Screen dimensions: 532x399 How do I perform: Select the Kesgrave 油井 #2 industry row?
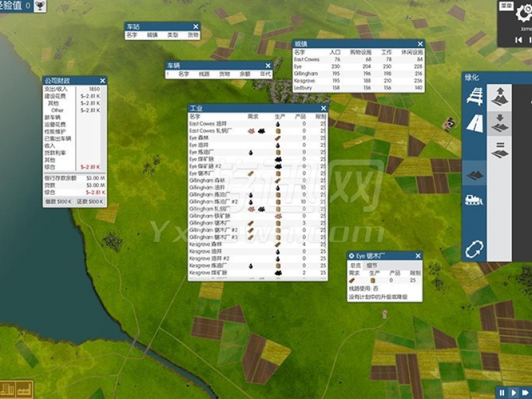(258, 259)
